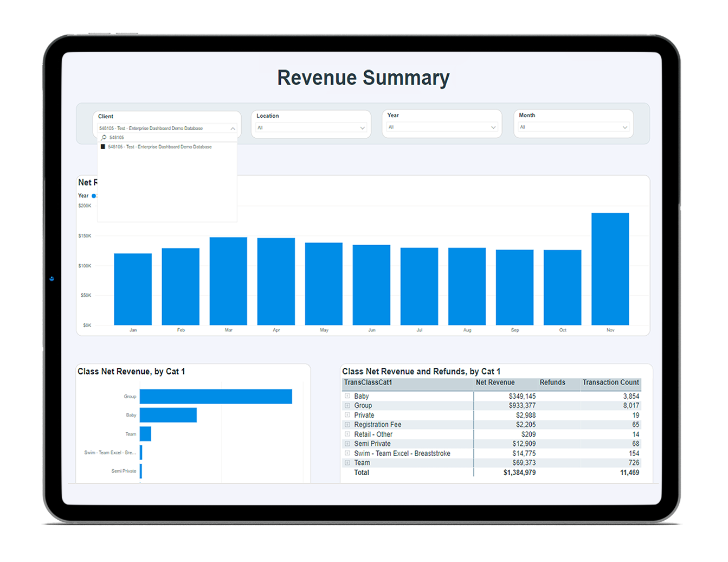Expand the Swim - Team Excel - Breaststroke row
Image resolution: width=728 pixels, height=562 pixels.
tap(347, 454)
